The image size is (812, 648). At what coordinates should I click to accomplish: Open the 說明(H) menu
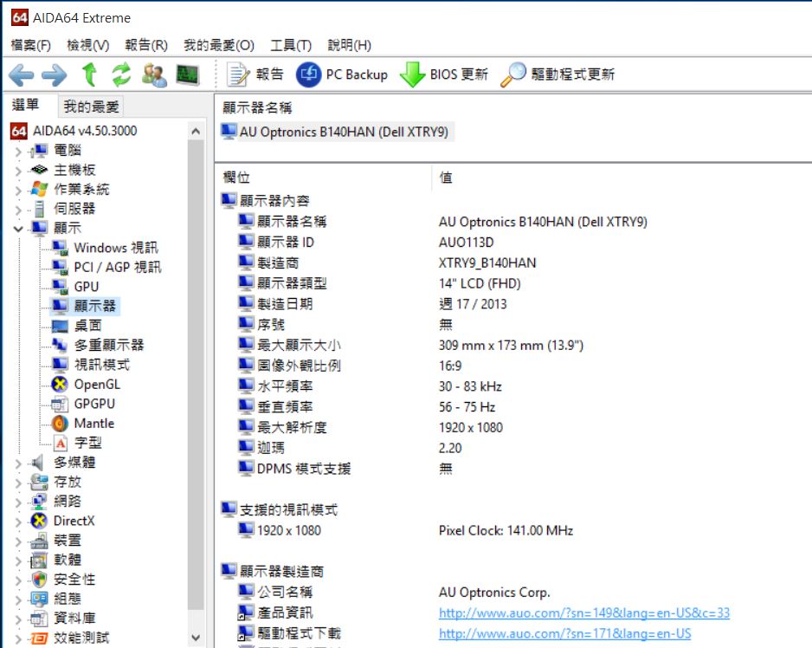pos(350,46)
